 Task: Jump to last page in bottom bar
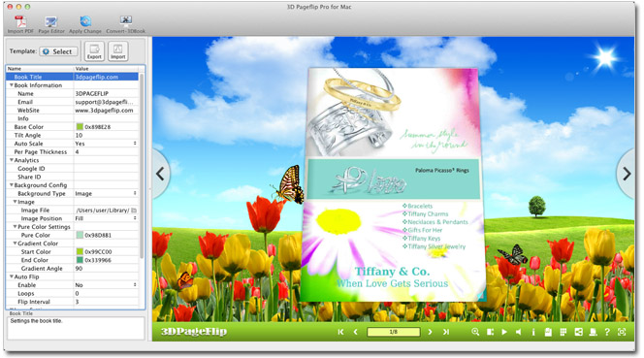coord(446,332)
